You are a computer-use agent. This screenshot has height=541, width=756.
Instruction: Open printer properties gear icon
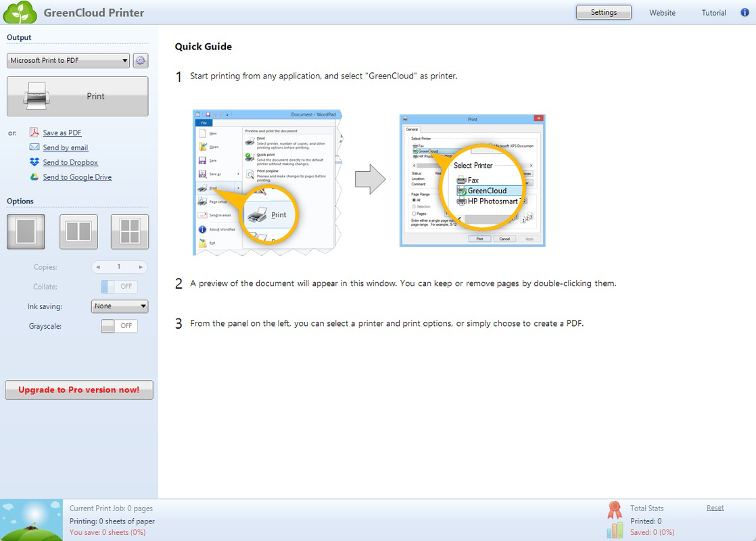point(140,60)
